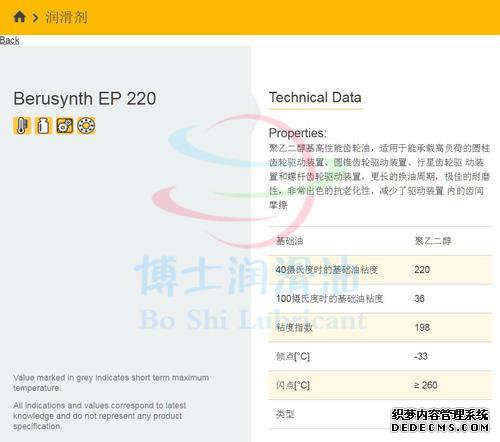500x442 pixels.
Task: Click the pour point value -33
Action: 421,356
